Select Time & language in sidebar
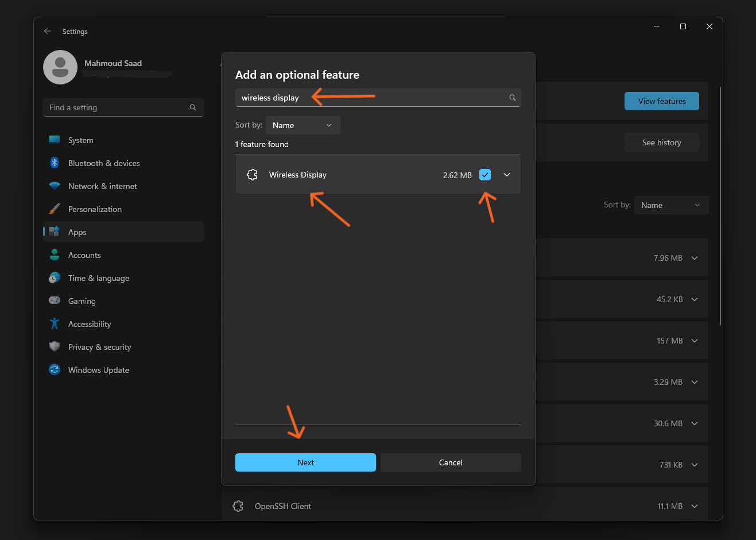756x540 pixels. [x=98, y=278]
